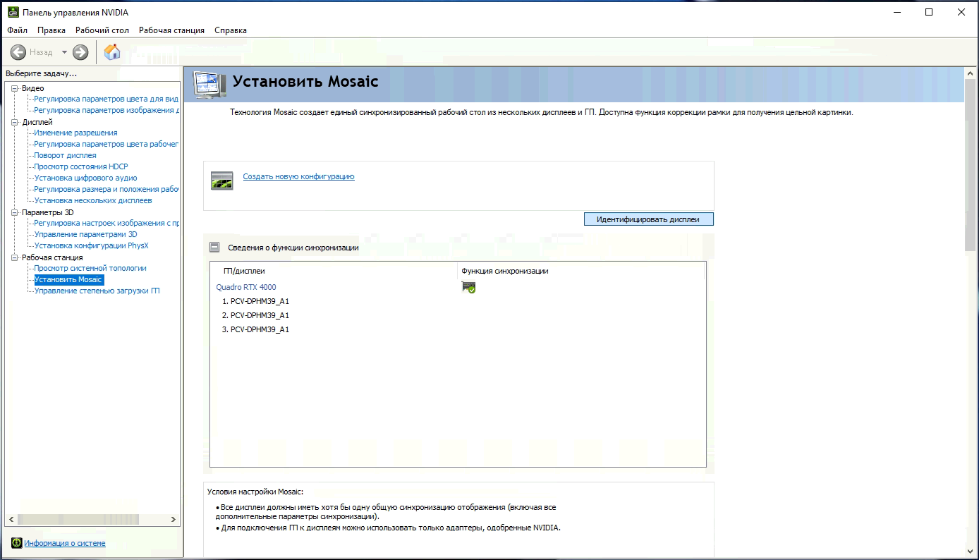The width and height of the screenshot is (979, 560).
Task: Click Создать новую конфигурацию link
Action: (298, 176)
